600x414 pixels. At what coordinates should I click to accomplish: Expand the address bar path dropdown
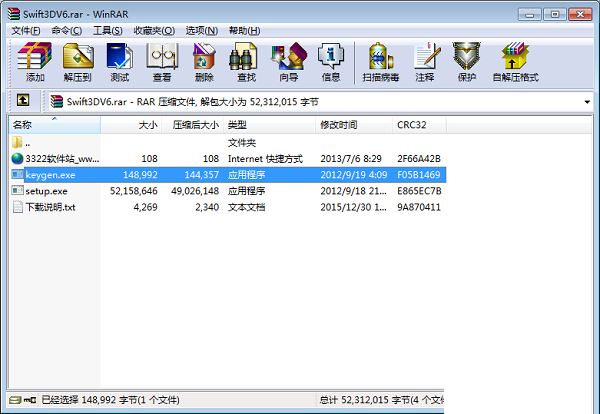pos(587,102)
